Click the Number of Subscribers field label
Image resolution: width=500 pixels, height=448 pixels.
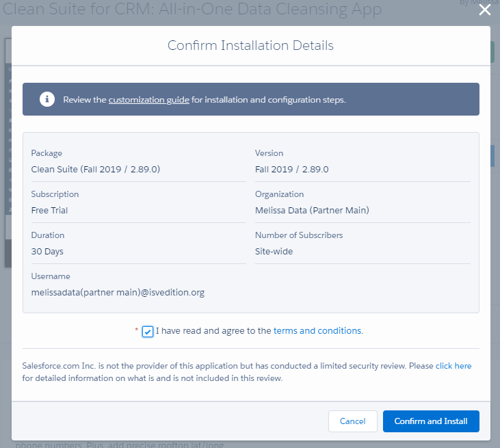[x=299, y=235]
